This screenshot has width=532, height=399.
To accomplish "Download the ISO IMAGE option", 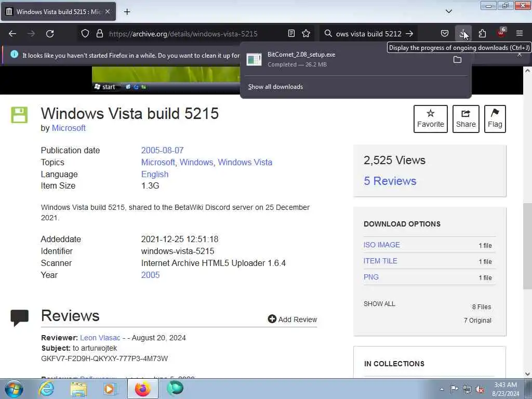I will [x=381, y=245].
